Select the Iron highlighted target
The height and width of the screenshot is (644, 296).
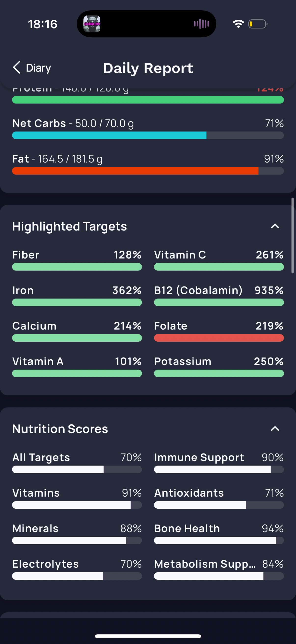[x=77, y=295]
